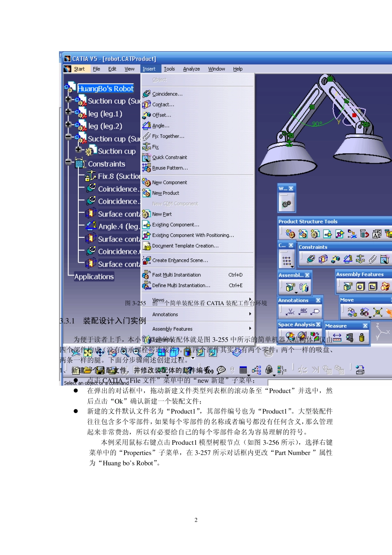
Task: Collapse the second Suction cup (Suc... product node
Action: click(x=68, y=137)
